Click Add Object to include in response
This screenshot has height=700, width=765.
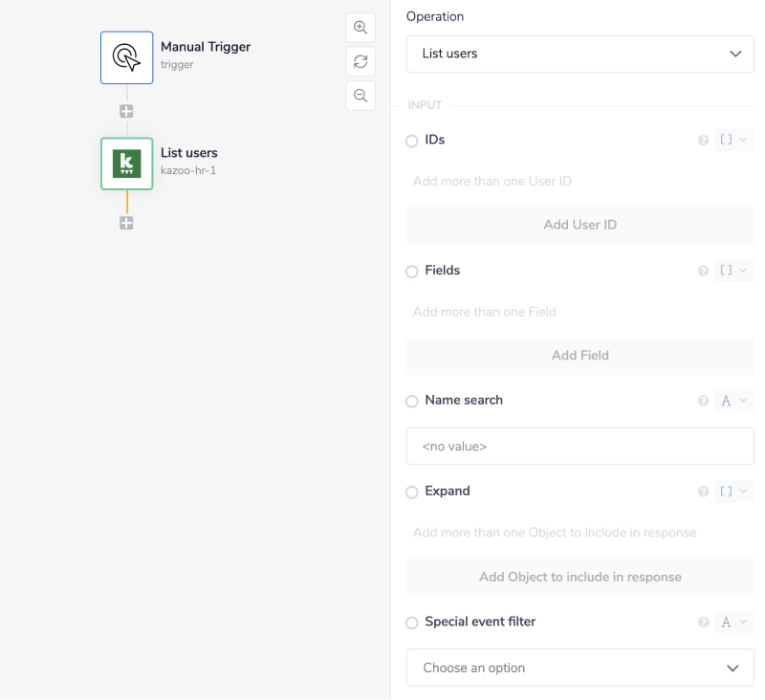coord(579,577)
